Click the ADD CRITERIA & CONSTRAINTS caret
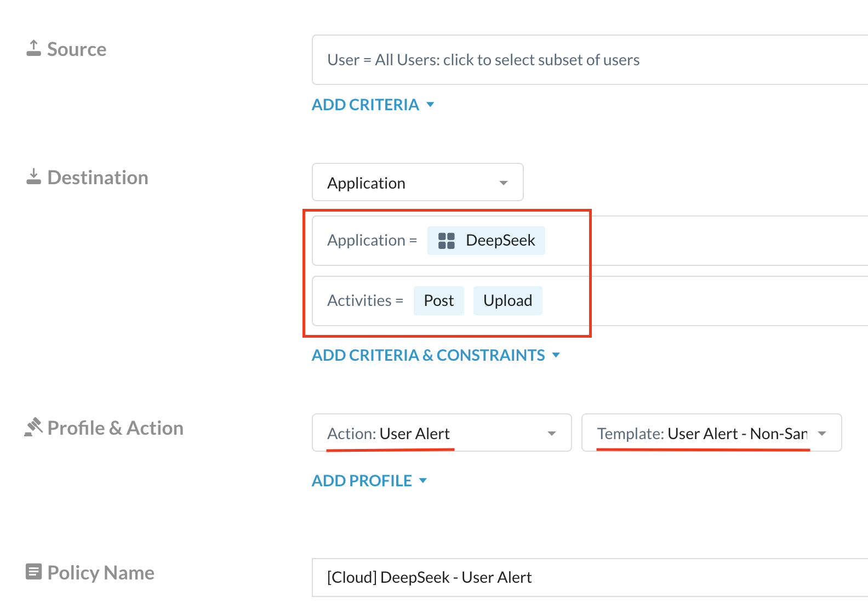 click(556, 355)
